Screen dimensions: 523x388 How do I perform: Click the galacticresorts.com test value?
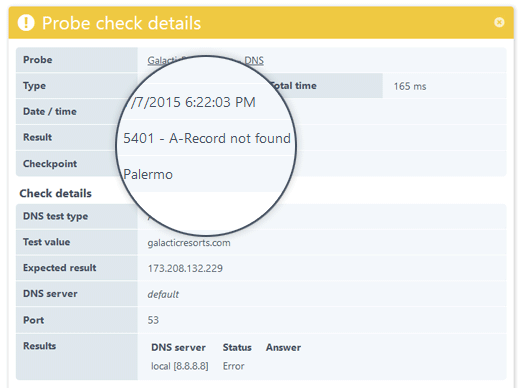(189, 243)
